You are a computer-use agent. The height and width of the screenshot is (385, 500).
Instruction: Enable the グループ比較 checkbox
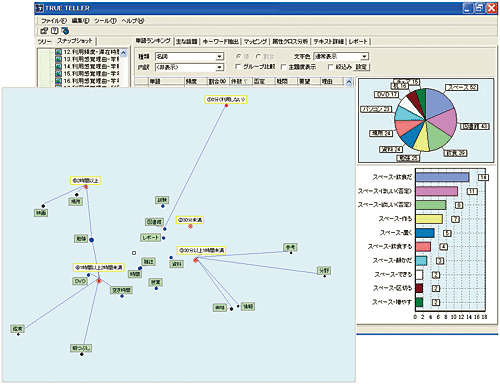tap(238, 67)
